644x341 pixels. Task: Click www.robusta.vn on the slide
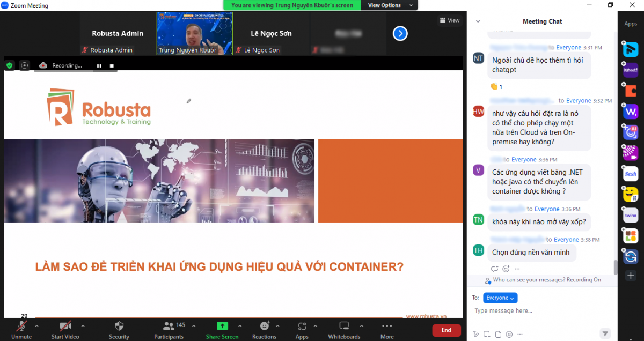coord(426,316)
